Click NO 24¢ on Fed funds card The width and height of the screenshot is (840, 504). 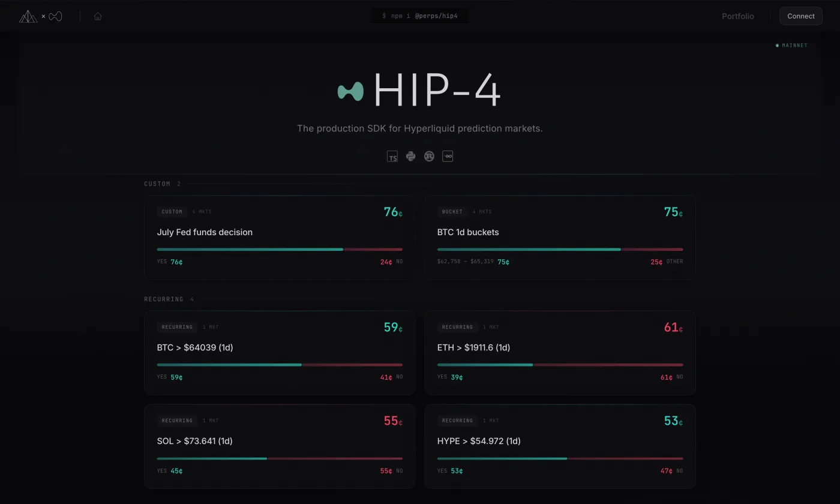391,262
